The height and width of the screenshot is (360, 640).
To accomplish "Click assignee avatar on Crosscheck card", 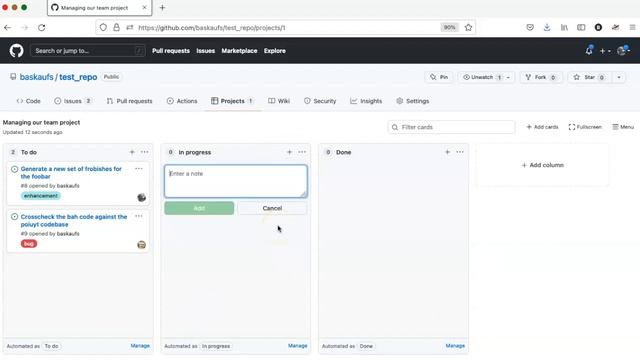I will pyautogui.click(x=142, y=244).
